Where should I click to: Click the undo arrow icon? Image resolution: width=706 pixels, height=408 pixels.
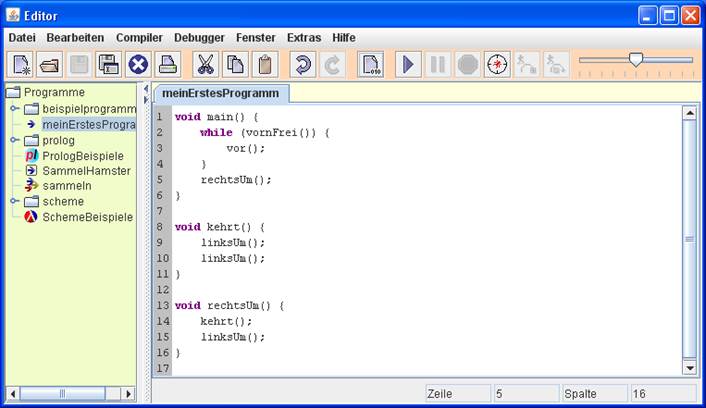pyautogui.click(x=302, y=65)
